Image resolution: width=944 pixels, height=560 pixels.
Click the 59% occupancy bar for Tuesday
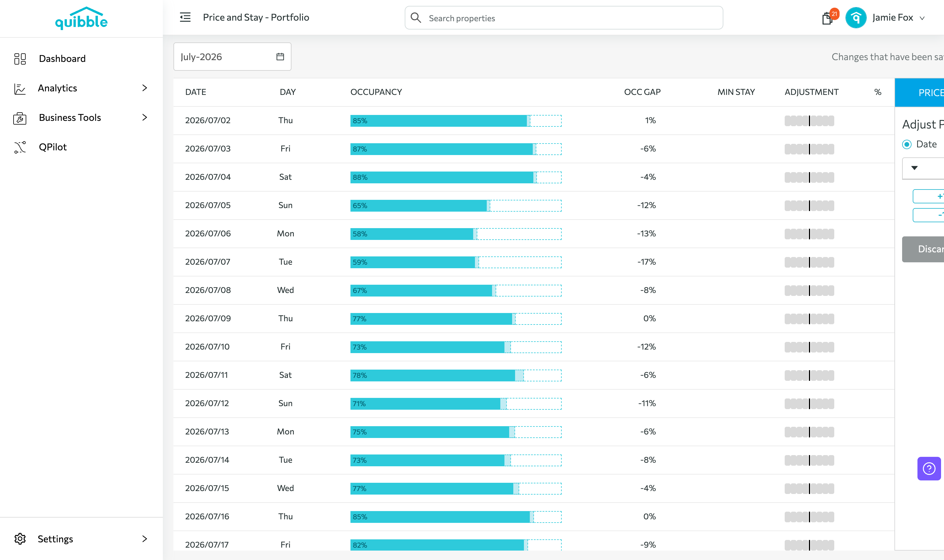pyautogui.click(x=456, y=262)
